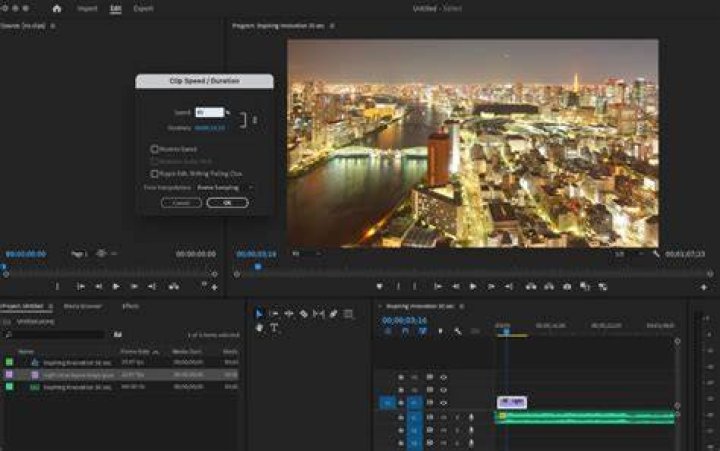Go to In point in the Program monitor
This screenshot has width=720, height=451.
pyautogui.click(x=438, y=287)
